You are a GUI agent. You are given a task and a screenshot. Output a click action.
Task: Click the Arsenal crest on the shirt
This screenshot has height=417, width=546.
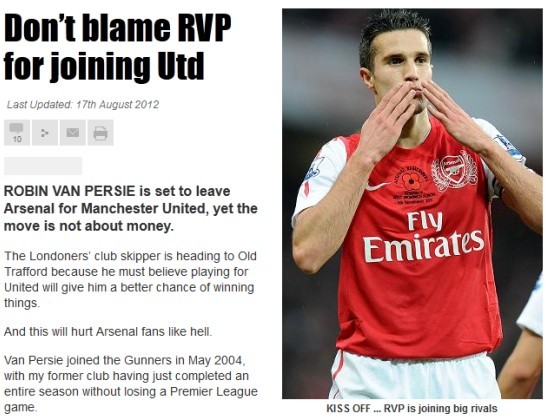[x=454, y=171]
